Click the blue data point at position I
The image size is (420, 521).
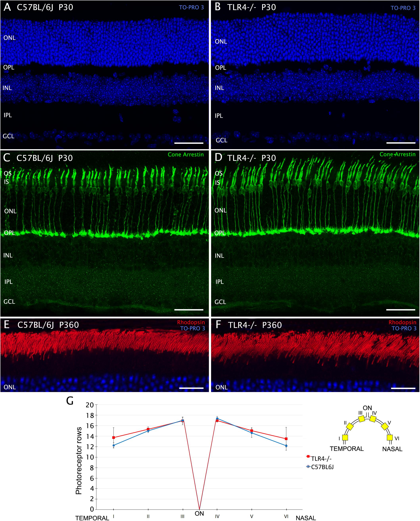113,445
